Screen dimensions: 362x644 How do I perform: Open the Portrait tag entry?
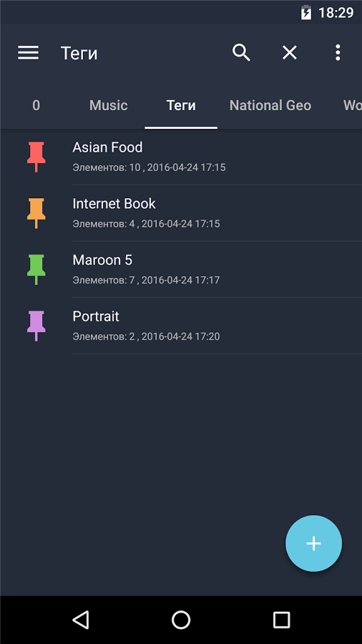181,326
